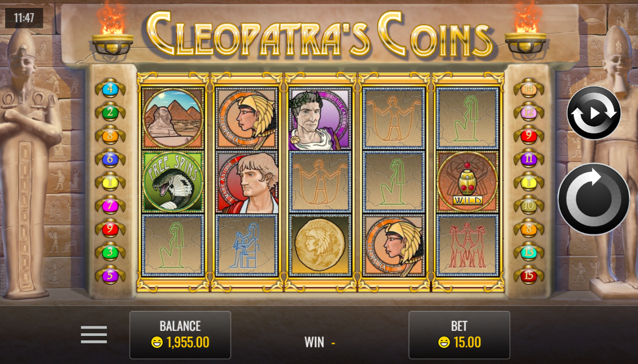Open the Balance panel
638x364 pixels.
[x=180, y=335]
